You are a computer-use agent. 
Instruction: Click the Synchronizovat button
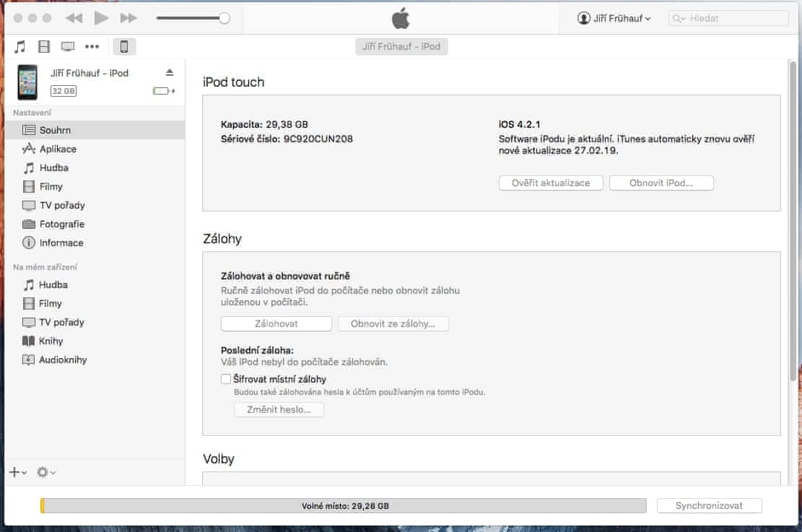(709, 505)
